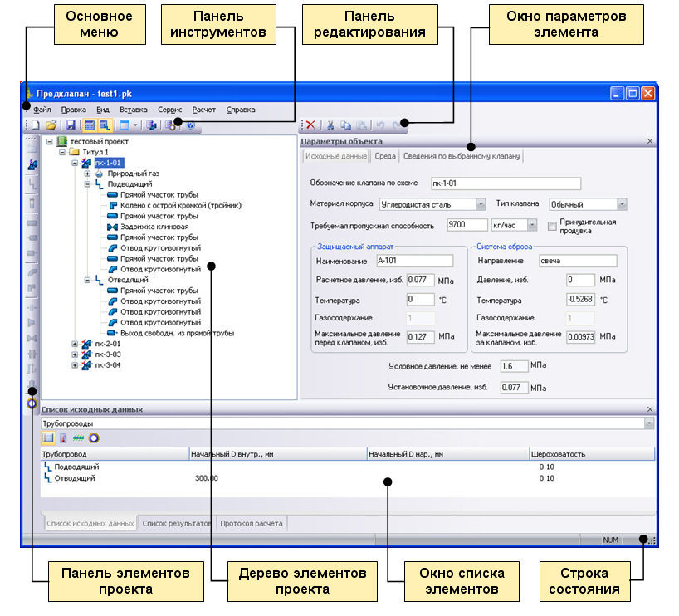Click the thermometer icon in list toolbar
Image resolution: width=679 pixels, height=616 pixels.
tap(63, 438)
